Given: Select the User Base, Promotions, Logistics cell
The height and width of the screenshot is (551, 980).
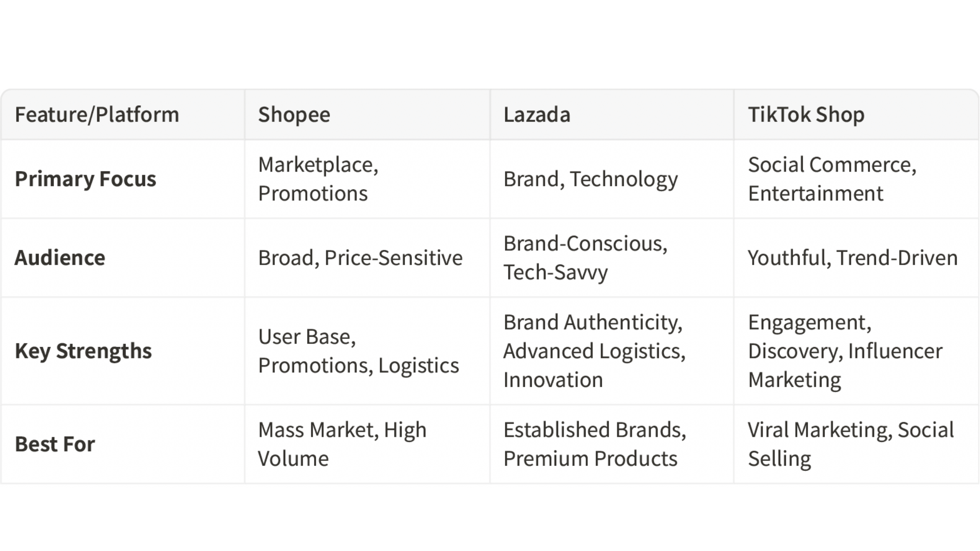Looking at the screenshot, I should pos(367,351).
